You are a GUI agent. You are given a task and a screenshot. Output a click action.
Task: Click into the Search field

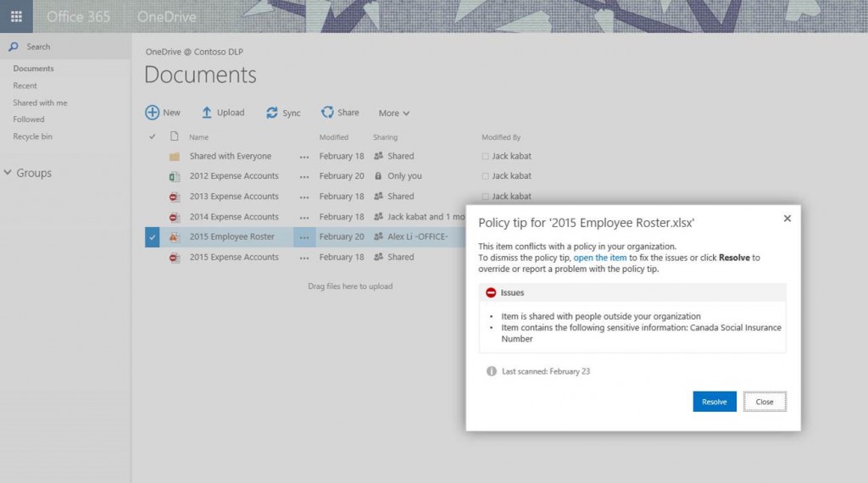click(x=65, y=47)
